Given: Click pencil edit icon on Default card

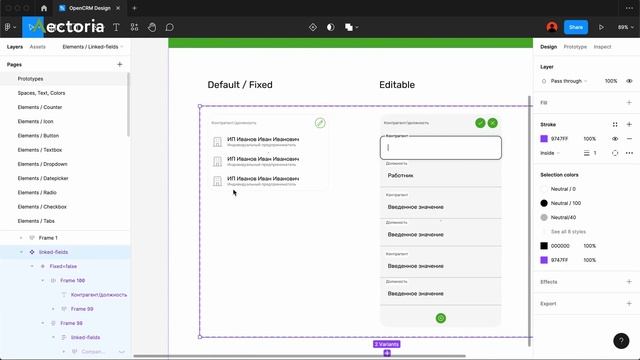Looking at the screenshot, I should click(320, 123).
